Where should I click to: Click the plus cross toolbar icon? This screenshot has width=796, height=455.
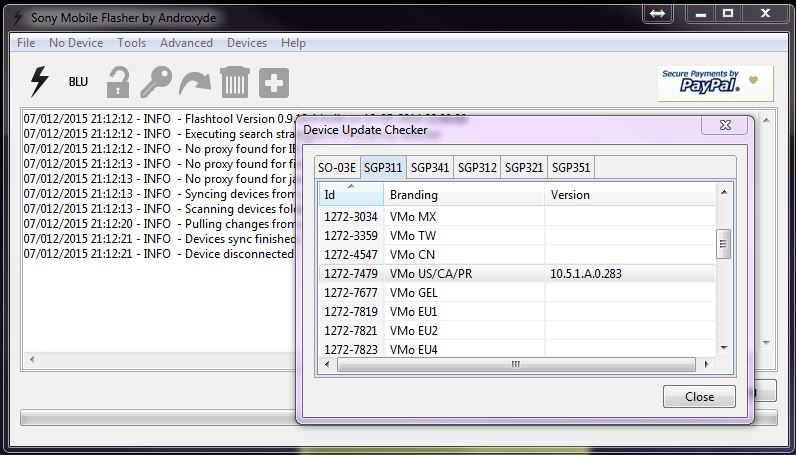pyautogui.click(x=274, y=83)
